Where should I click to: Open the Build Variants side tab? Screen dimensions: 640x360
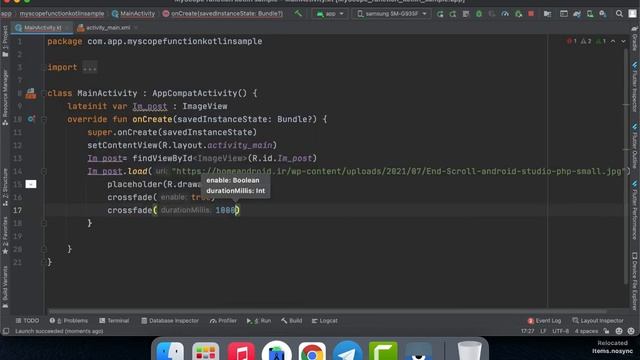pyautogui.click(x=5, y=288)
